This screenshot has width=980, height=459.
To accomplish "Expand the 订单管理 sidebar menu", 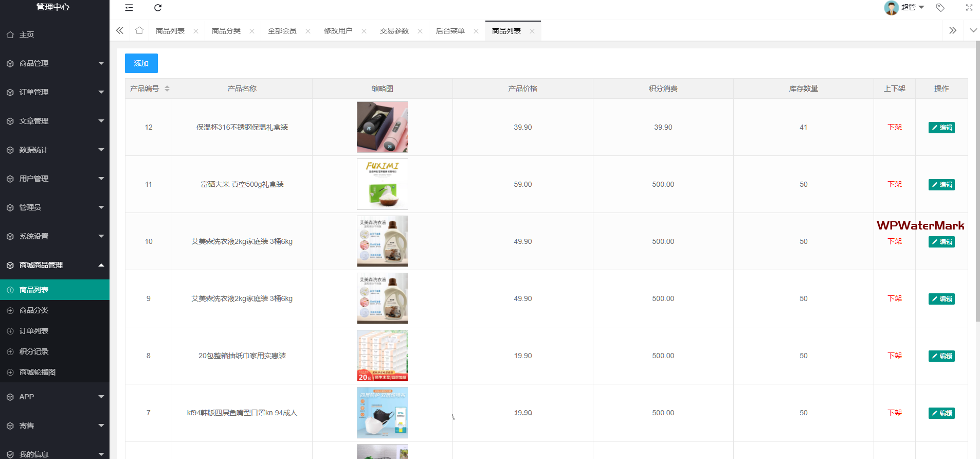I will [55, 92].
